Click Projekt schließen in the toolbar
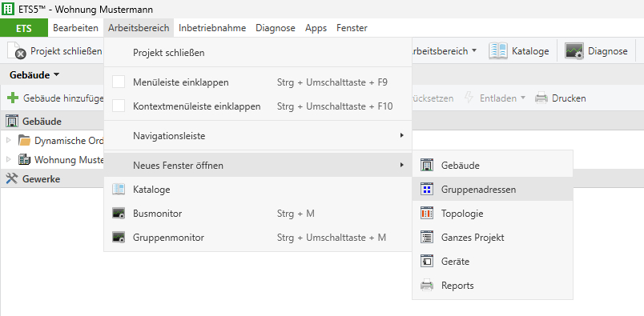The height and width of the screenshot is (316, 644). [55, 51]
